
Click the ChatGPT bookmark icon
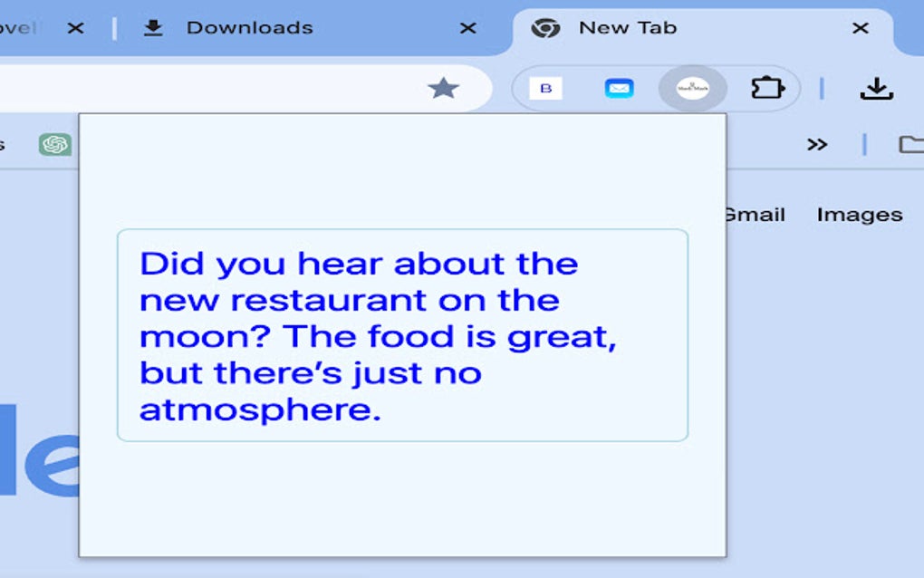(x=54, y=144)
